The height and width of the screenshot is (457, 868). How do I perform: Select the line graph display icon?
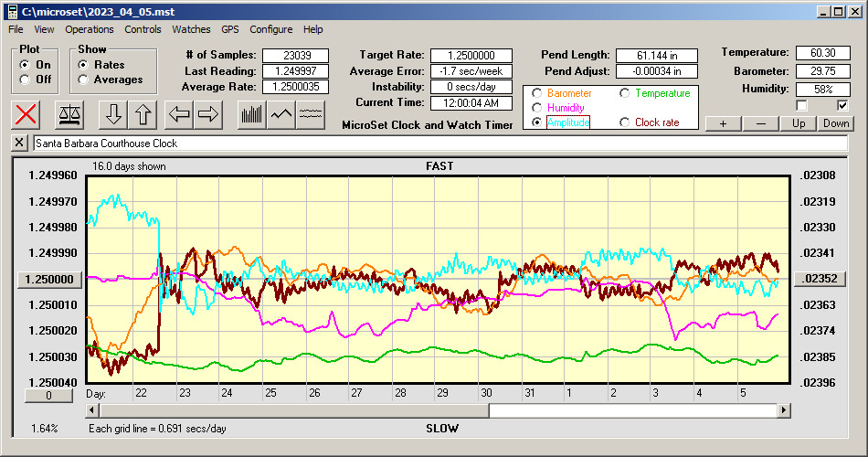pyautogui.click(x=281, y=114)
